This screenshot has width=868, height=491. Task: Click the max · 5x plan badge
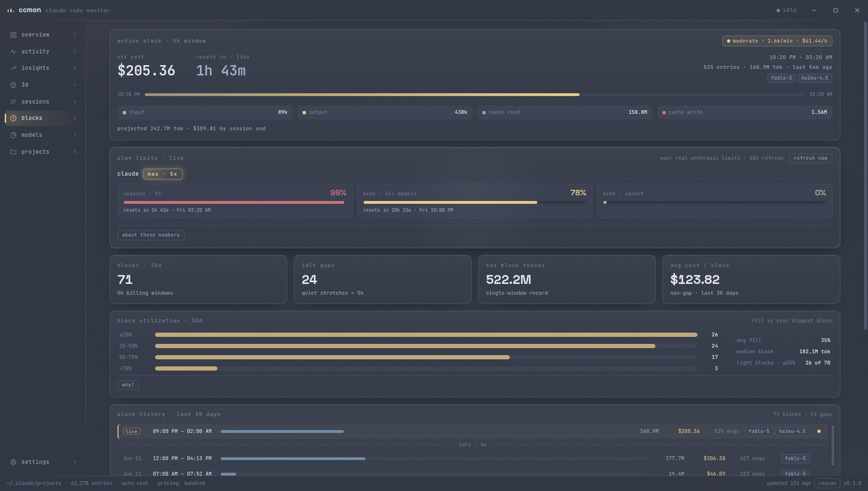(163, 174)
